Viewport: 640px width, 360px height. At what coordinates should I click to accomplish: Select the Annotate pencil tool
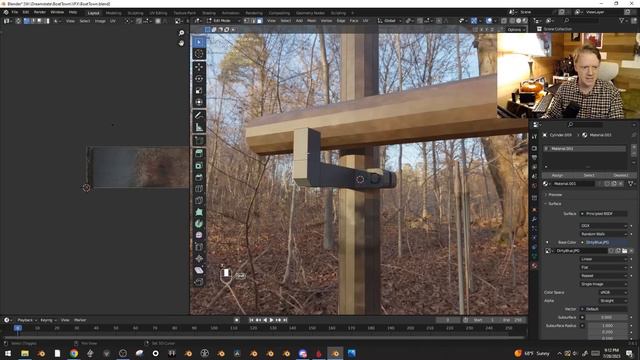pos(199,116)
